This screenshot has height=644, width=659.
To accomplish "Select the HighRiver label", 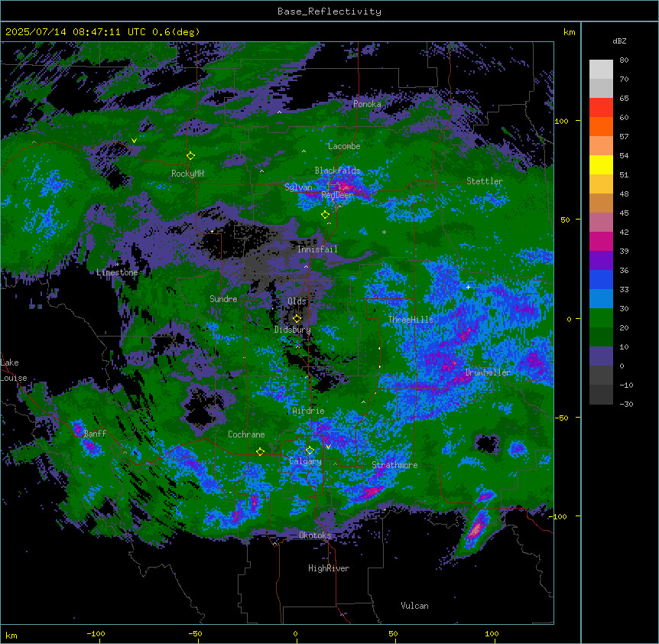I will tap(329, 568).
